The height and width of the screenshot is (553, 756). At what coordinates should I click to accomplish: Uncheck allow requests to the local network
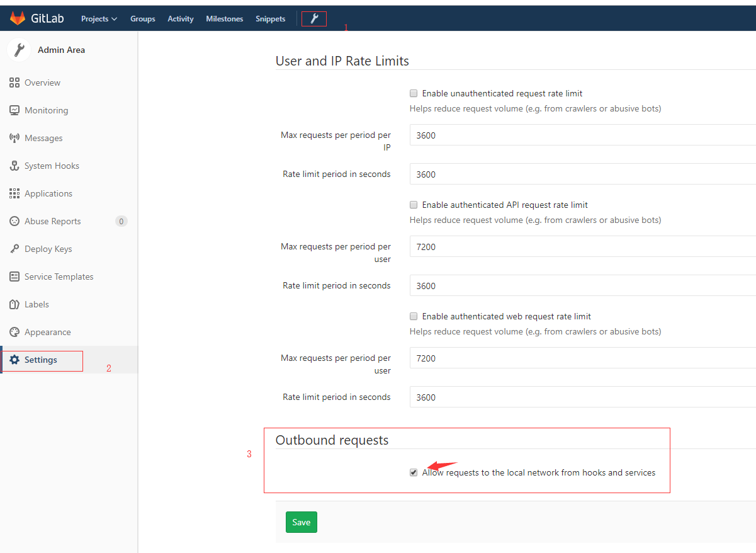414,472
